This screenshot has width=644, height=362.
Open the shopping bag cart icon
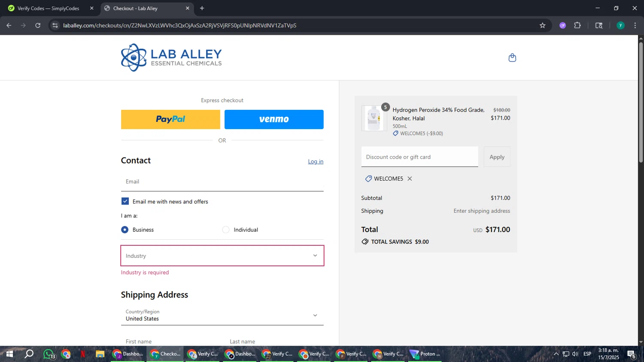tap(512, 58)
